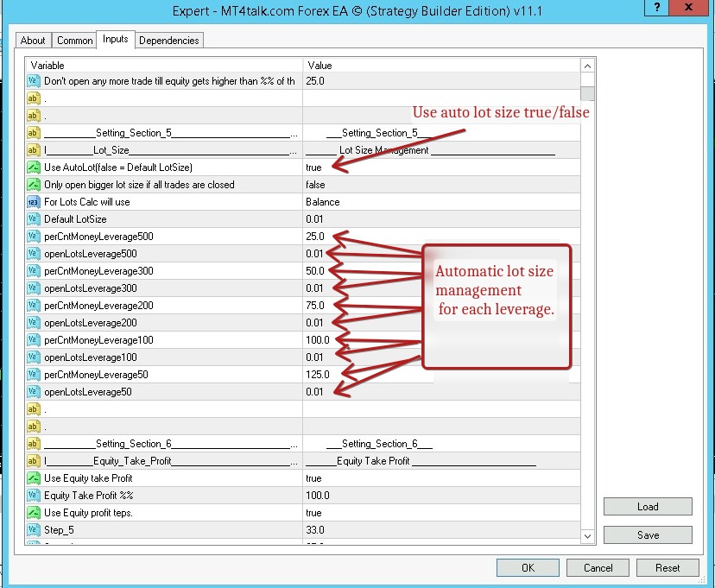Image resolution: width=715 pixels, height=588 pixels.
Task: Click the 123 icon for For Lots Calc will use
Action: coord(34,202)
